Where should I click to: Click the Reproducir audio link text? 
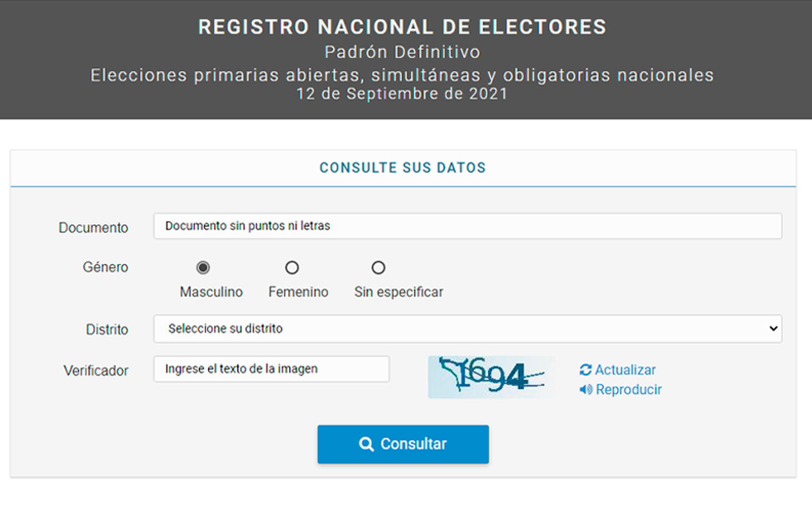(628, 390)
